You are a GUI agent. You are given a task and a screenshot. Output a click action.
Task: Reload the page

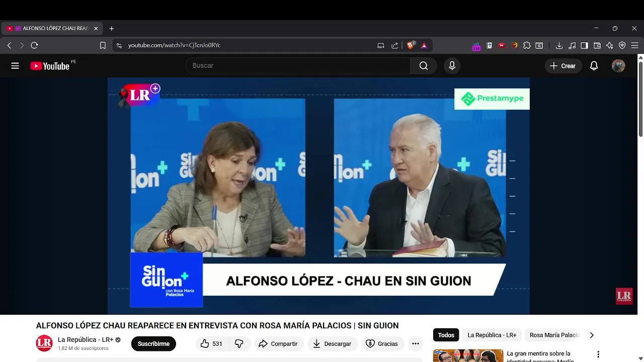[34, 45]
